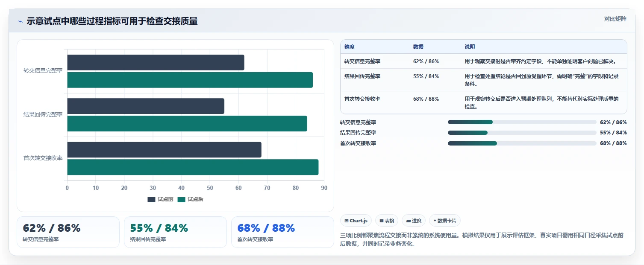Viewport: 644px width, 265px height.
Task: Click the 转交信息完整率 progress bar
Action: coord(522,122)
